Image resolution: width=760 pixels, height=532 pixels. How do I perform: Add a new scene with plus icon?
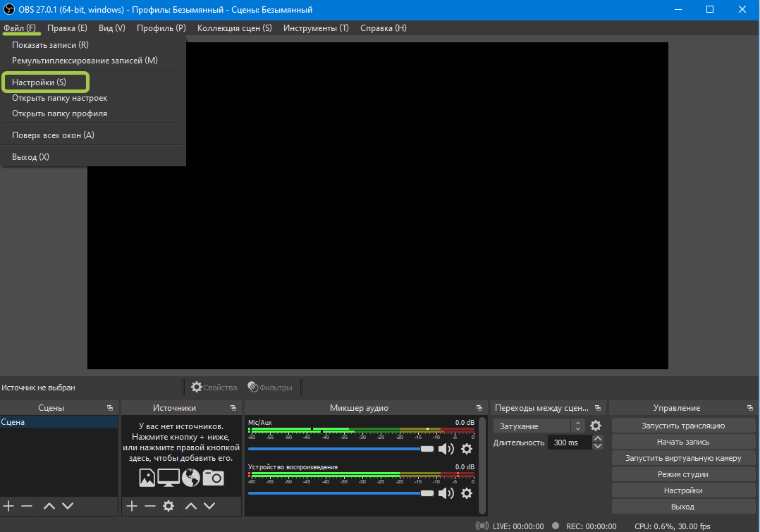click(8, 506)
